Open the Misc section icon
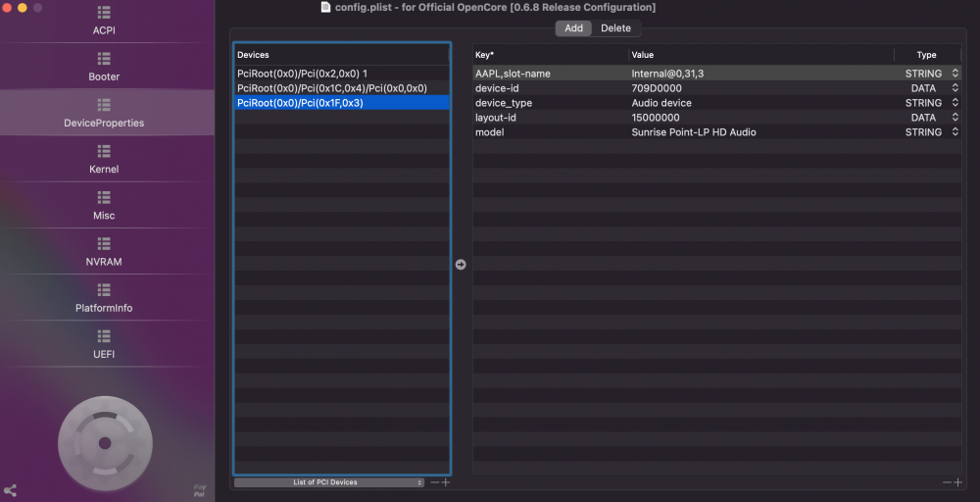 coord(104,197)
